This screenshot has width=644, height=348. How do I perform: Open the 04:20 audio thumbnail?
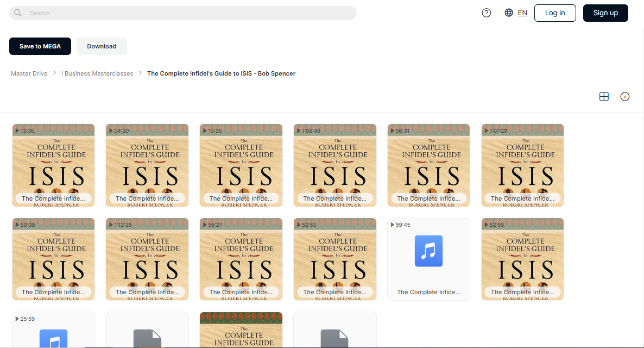point(147,165)
